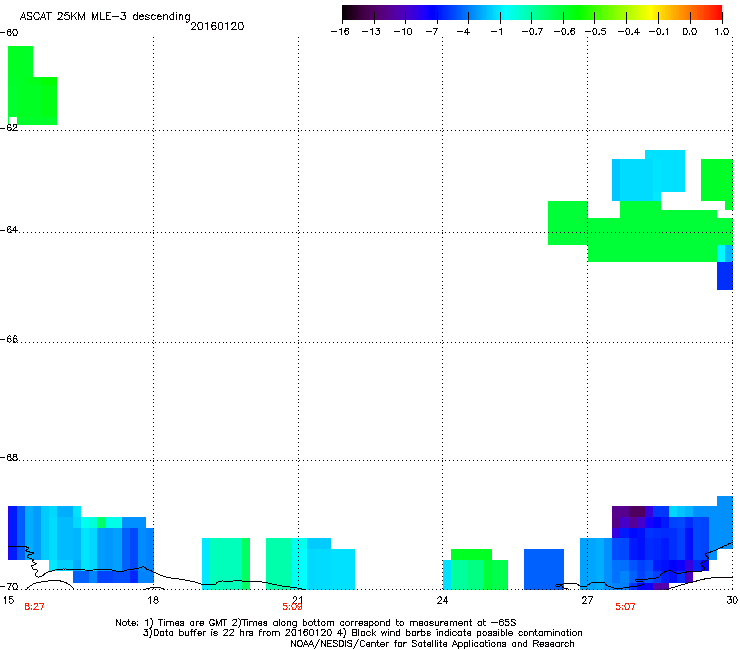The width and height of the screenshot is (740, 650).
Task: Click the -4 colorbar label
Action: click(463, 32)
